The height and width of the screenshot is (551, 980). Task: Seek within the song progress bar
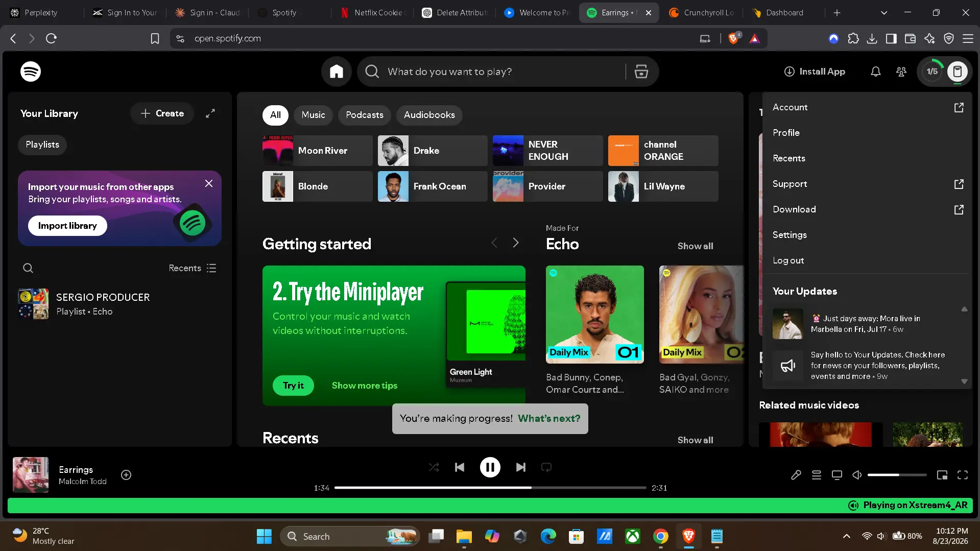coord(490,488)
